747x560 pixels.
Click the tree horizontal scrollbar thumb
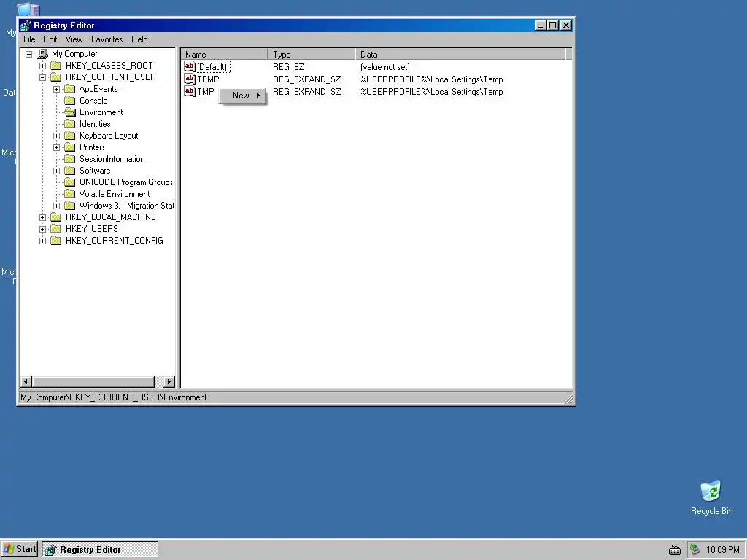point(93,381)
